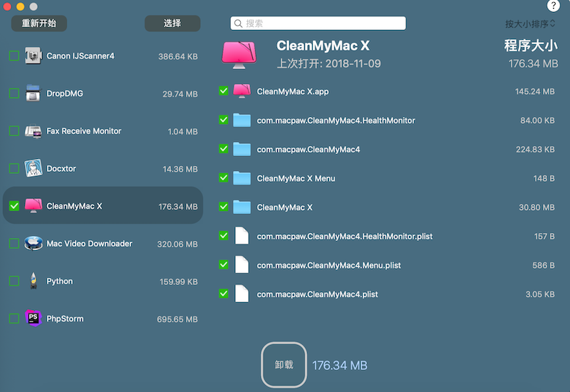The image size is (570, 392).
Task: Focus the 搜索 search field
Action: (318, 24)
